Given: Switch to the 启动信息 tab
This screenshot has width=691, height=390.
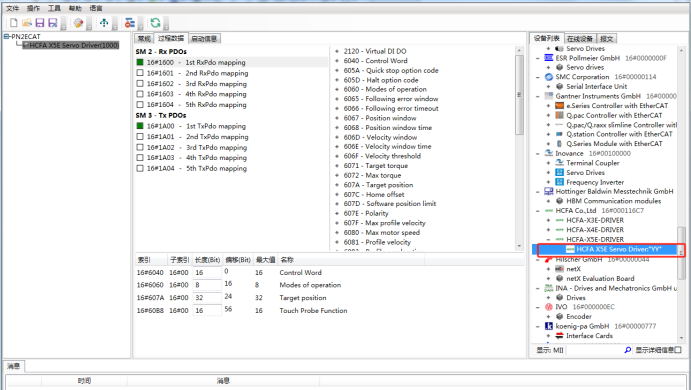Looking at the screenshot, I should [x=204, y=39].
